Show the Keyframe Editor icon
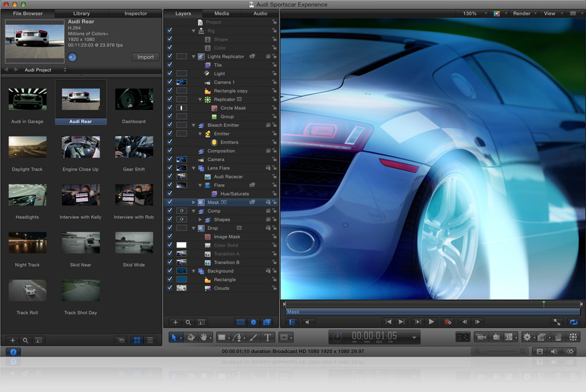The width and height of the screenshot is (586, 392). click(569, 352)
